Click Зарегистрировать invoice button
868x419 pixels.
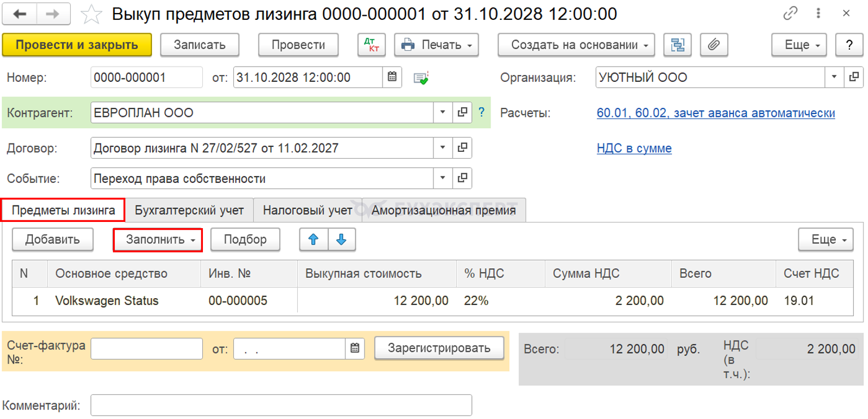[439, 348]
